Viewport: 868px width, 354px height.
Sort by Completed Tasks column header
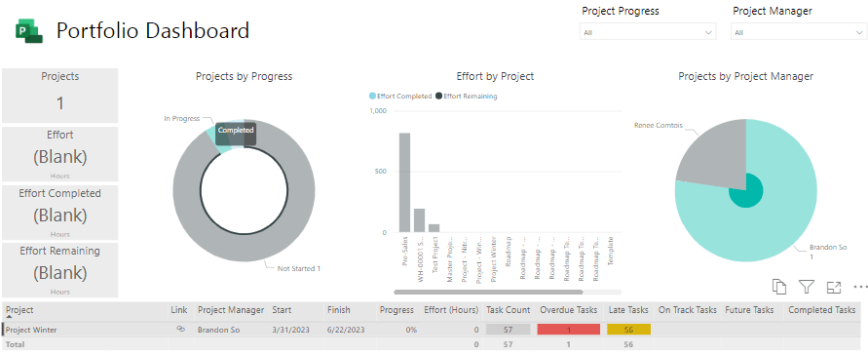click(822, 310)
